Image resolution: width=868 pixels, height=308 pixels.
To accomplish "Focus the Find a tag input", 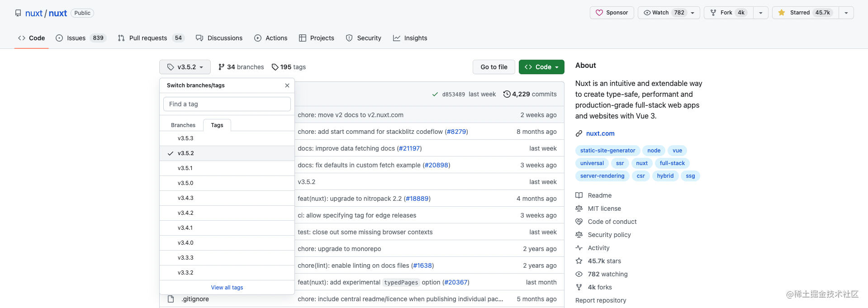I will (x=227, y=104).
